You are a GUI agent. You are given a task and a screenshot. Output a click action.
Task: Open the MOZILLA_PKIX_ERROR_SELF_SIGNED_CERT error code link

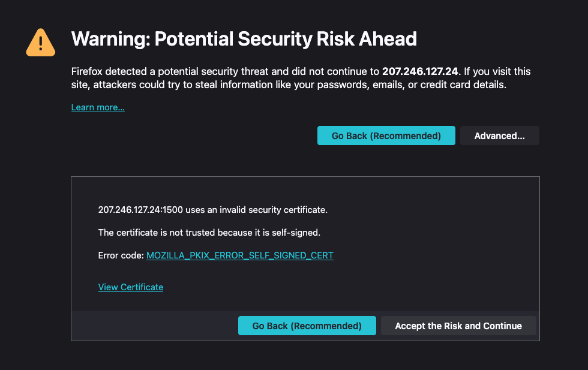[x=239, y=255]
